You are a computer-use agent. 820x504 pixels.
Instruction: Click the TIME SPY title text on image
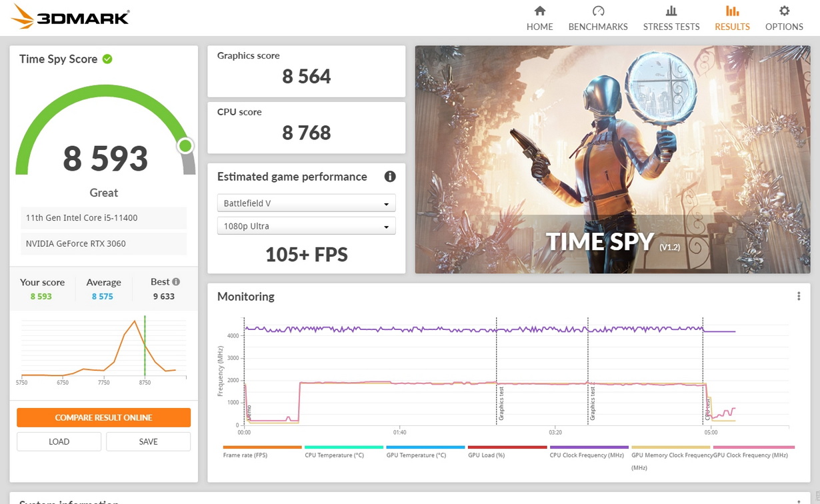(600, 241)
